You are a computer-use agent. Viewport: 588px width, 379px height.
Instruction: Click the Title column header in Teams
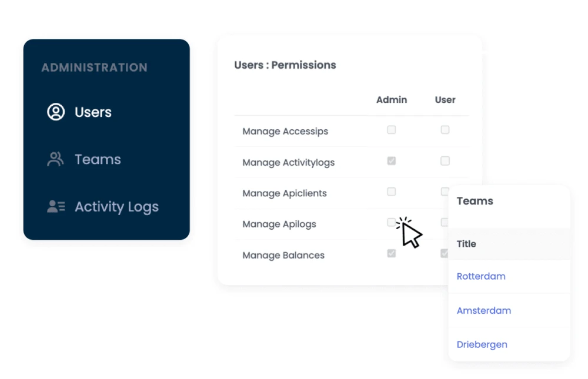pos(466,244)
